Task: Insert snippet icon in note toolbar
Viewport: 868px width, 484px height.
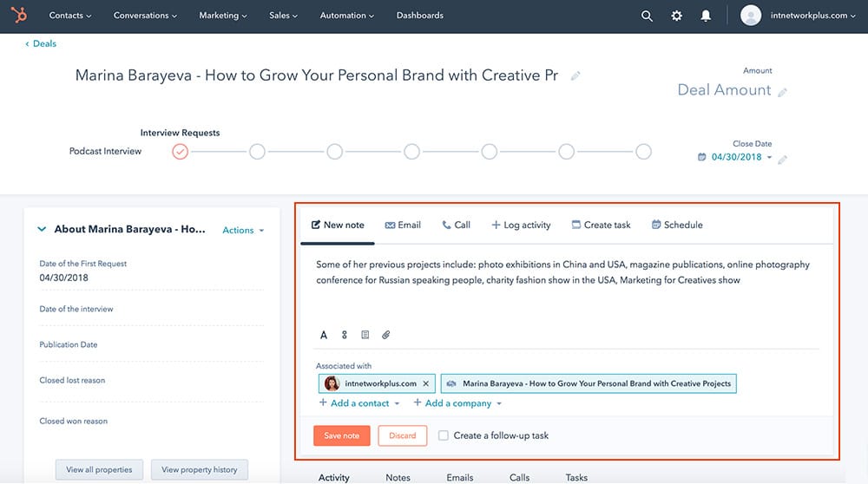Action: coord(345,335)
